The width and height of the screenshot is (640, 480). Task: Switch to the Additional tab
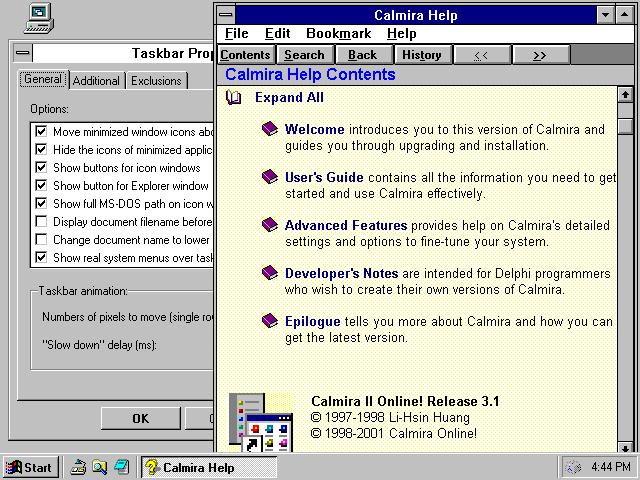96,81
